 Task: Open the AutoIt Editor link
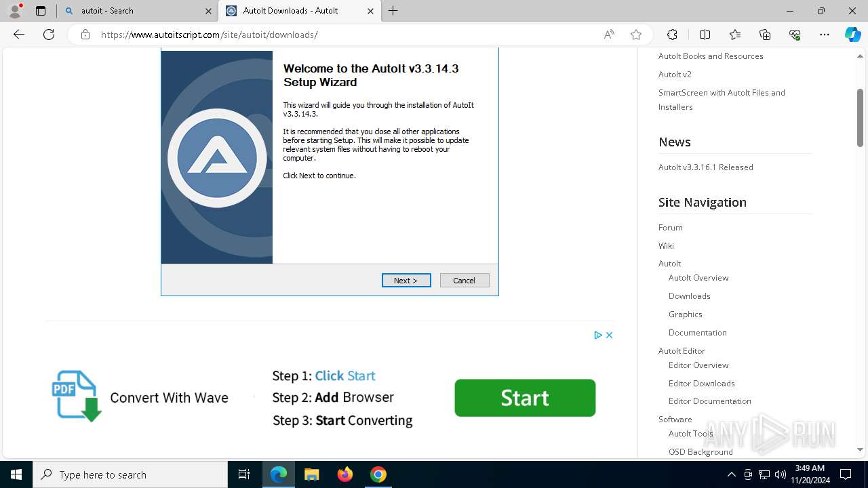click(682, 351)
